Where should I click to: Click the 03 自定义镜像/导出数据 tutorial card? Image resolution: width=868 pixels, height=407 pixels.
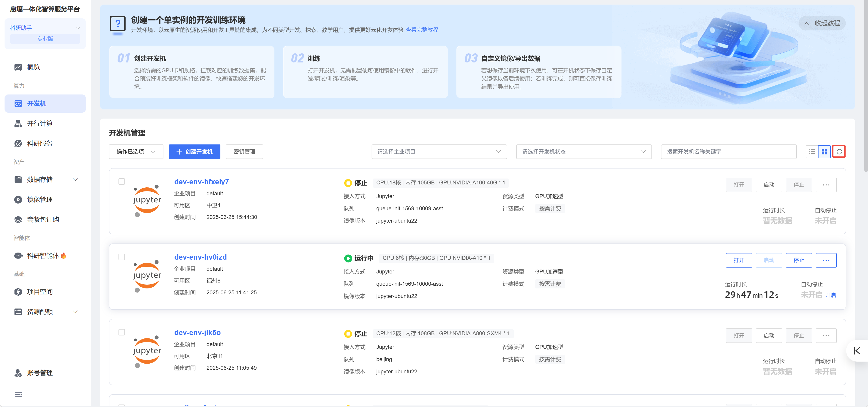(x=539, y=72)
